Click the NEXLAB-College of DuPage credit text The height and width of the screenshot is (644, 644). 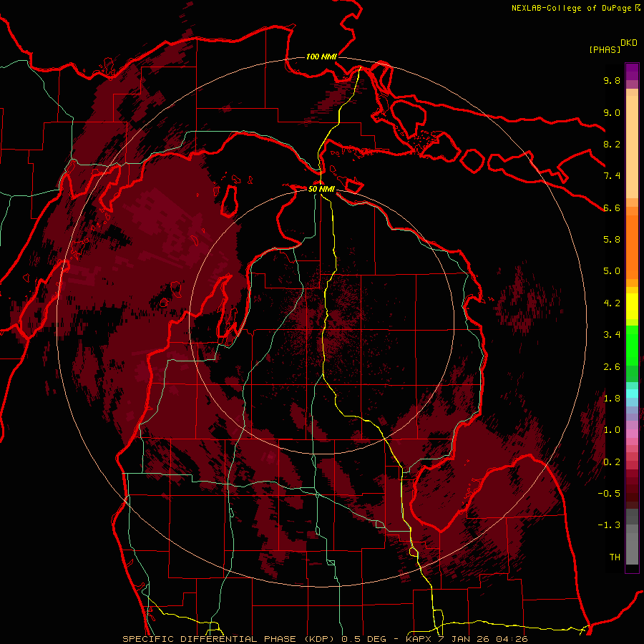tap(572, 8)
